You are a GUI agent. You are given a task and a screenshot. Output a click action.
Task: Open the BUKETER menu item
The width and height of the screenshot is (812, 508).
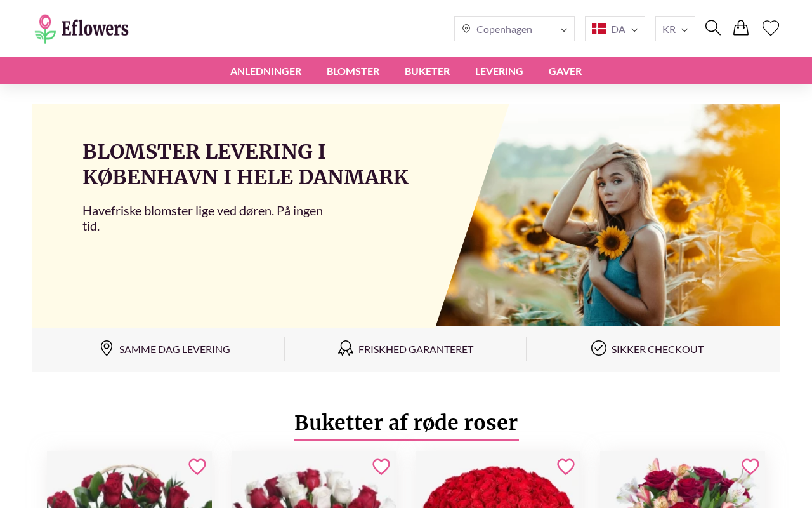pyautogui.click(x=427, y=71)
